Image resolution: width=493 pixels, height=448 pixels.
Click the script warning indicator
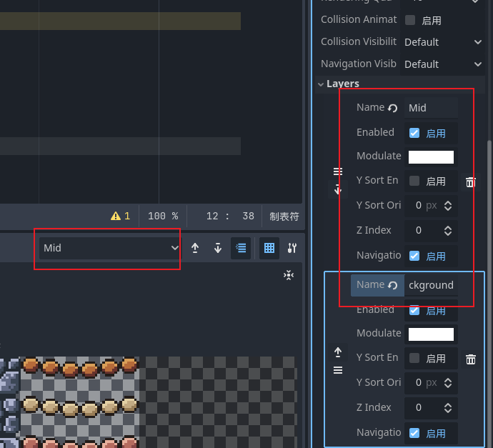tap(120, 216)
